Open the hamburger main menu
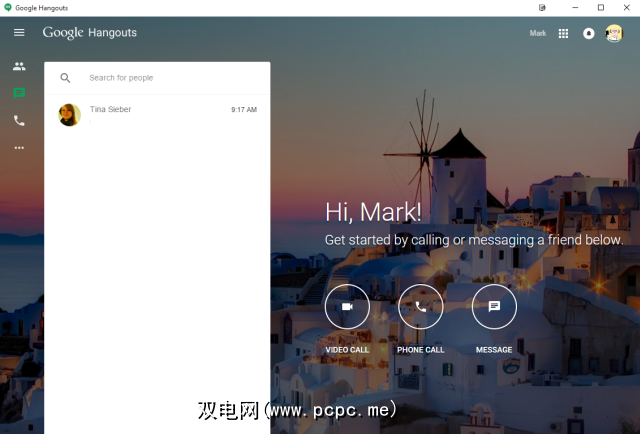The height and width of the screenshot is (434, 640). click(19, 32)
